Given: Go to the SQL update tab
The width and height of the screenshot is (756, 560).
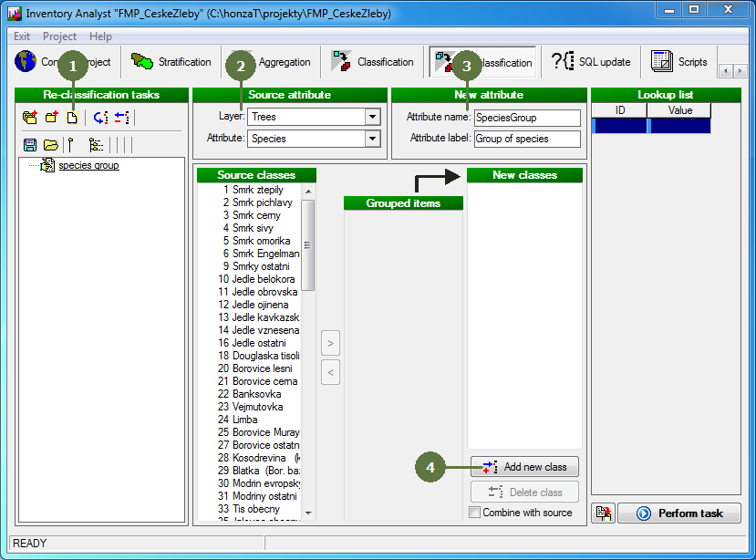Looking at the screenshot, I should tap(592, 62).
